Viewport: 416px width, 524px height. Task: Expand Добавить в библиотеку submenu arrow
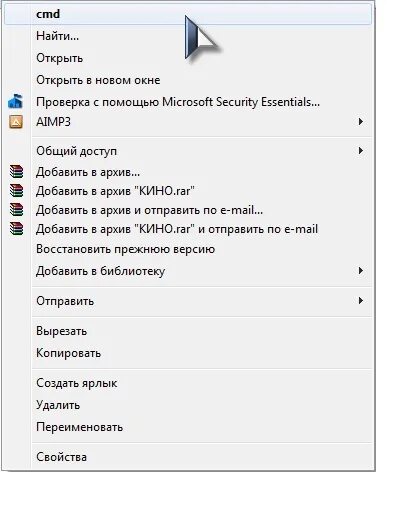tap(361, 271)
